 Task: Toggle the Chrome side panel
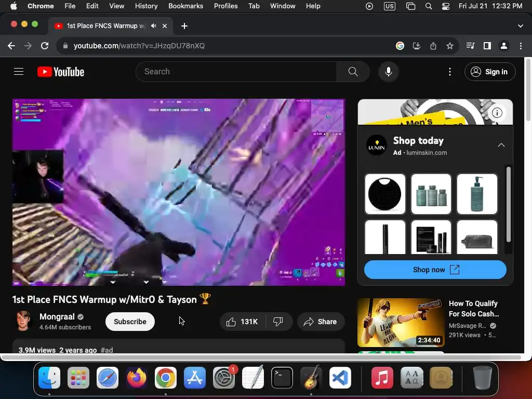[487, 46]
